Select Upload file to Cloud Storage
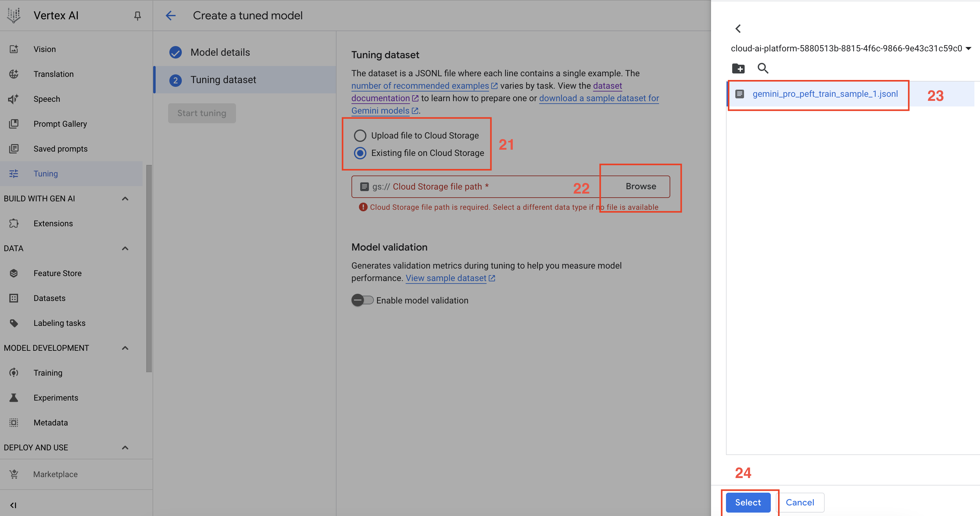Viewport: 980px width, 516px height. pos(360,136)
